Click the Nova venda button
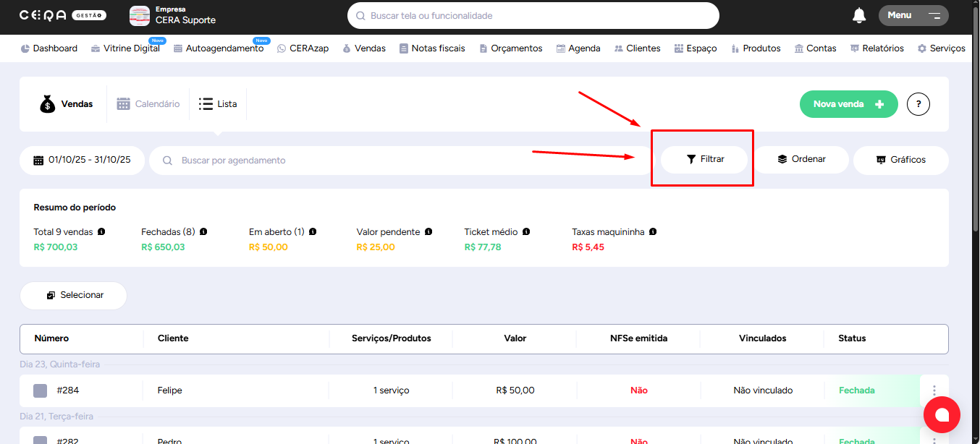This screenshot has width=980, height=444. point(848,104)
